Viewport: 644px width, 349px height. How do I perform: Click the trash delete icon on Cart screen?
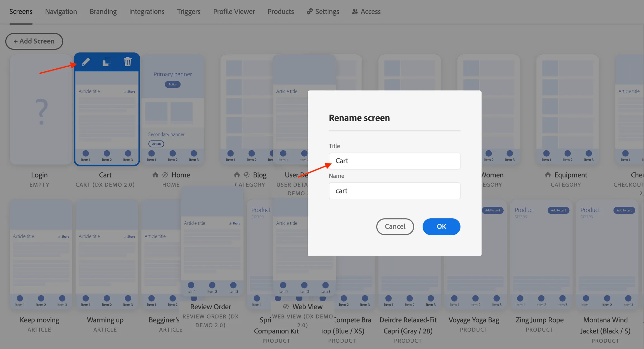[128, 62]
